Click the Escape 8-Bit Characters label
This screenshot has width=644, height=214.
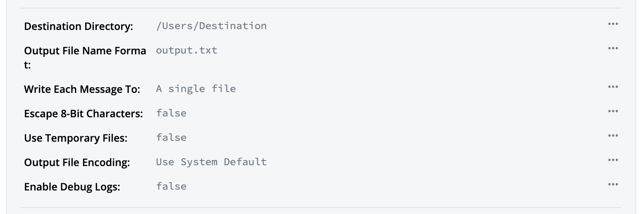[x=83, y=114]
